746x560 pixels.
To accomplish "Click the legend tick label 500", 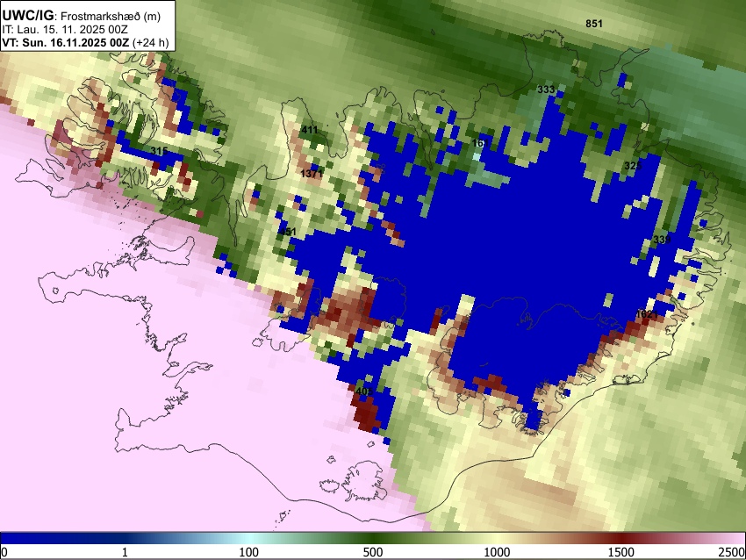I will pos(373,552).
